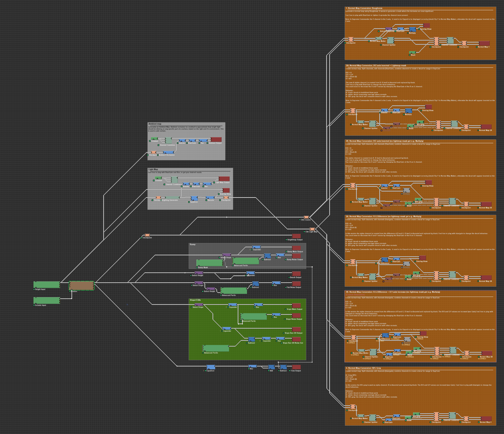This screenshot has width=504, height=434.
Task: Select the Subtract node before Flow Output
Action: point(283,367)
